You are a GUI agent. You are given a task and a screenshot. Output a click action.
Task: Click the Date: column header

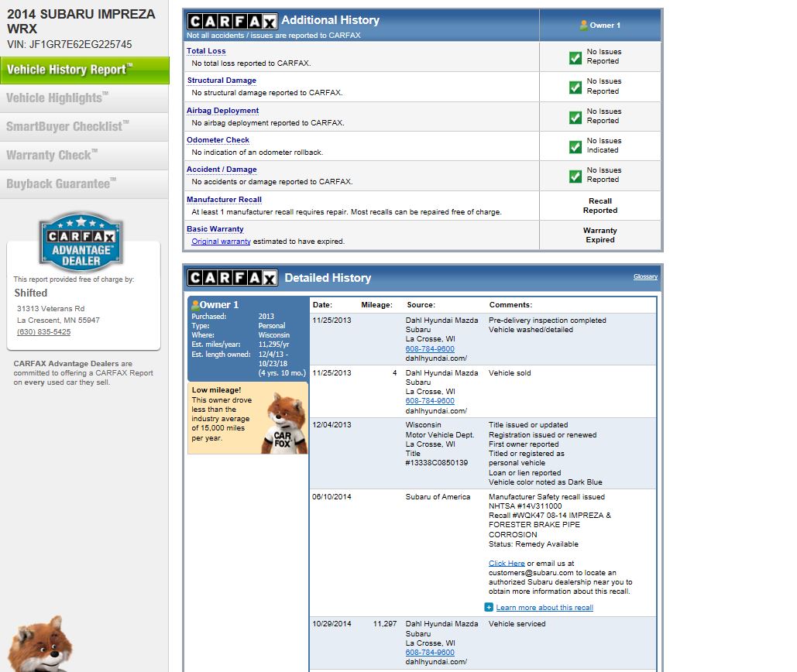[x=322, y=305]
